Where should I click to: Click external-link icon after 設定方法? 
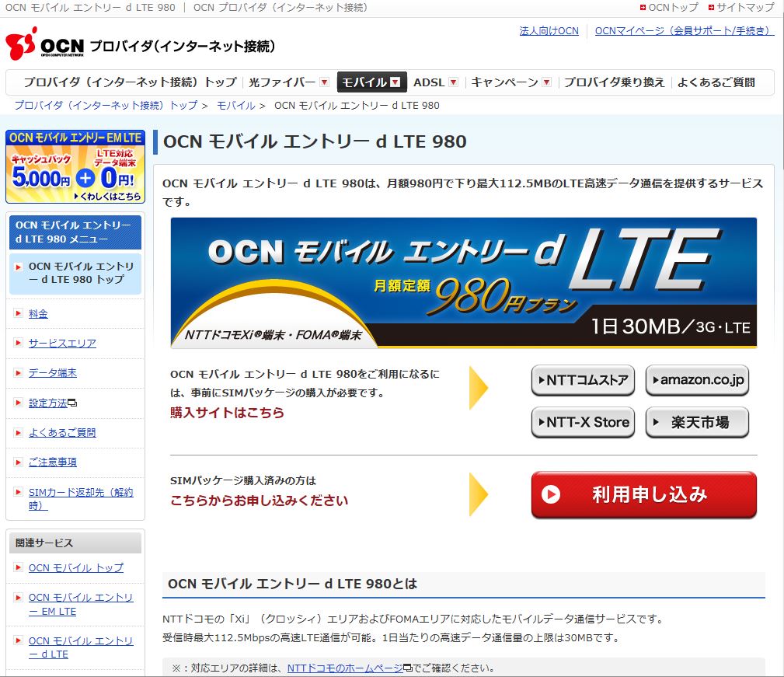[72, 403]
